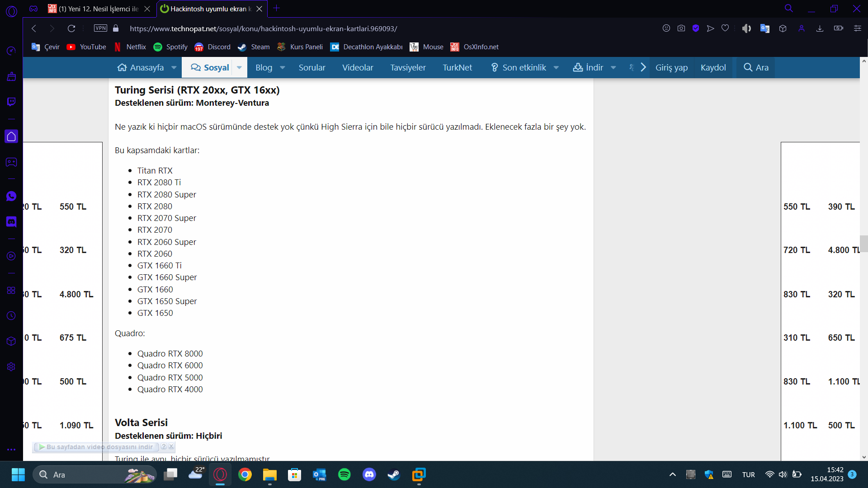Add page to bookmarks with heart icon
868x488 pixels.
[725, 28]
